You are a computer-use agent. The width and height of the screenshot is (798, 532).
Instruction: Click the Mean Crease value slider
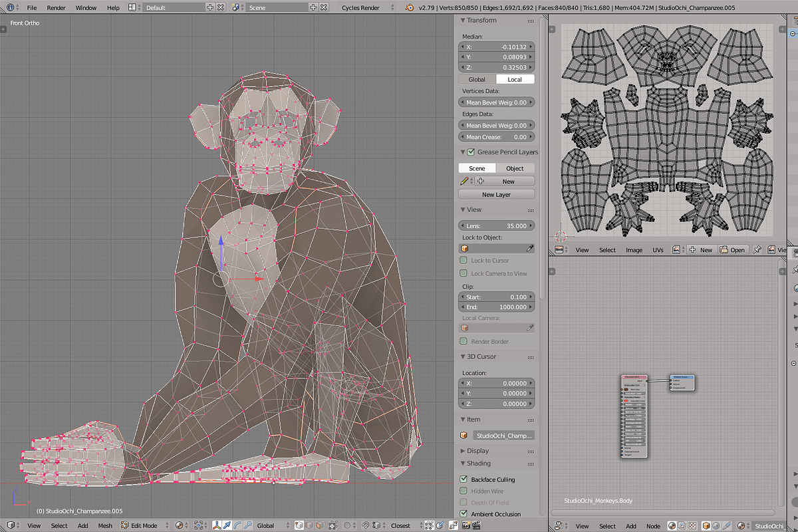point(497,137)
